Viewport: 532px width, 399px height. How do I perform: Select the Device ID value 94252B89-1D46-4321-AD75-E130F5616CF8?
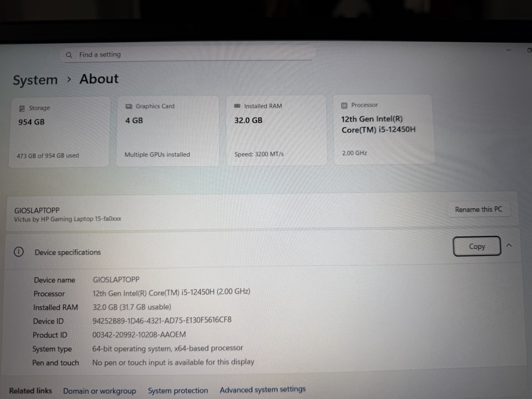coord(162,320)
